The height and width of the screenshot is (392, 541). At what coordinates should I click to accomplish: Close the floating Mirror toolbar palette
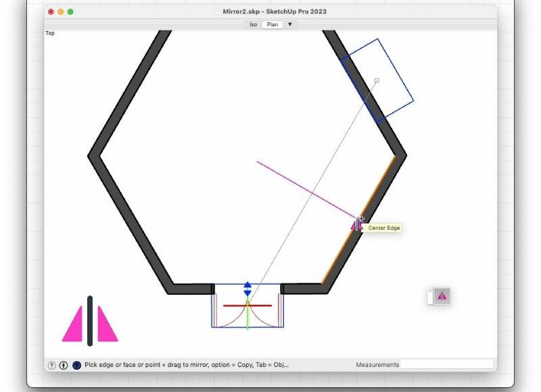pyautogui.click(x=430, y=291)
